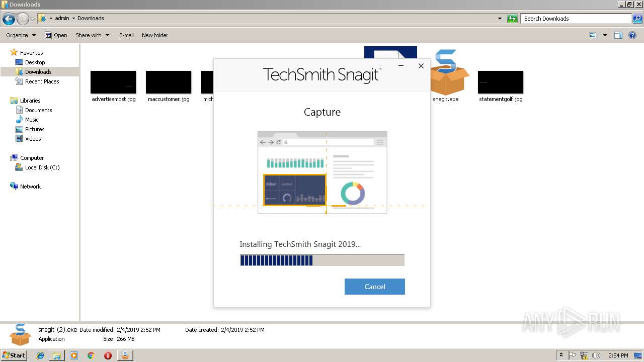This screenshot has width=644, height=362.
Task: Click the Start button
Action: [x=14, y=355]
